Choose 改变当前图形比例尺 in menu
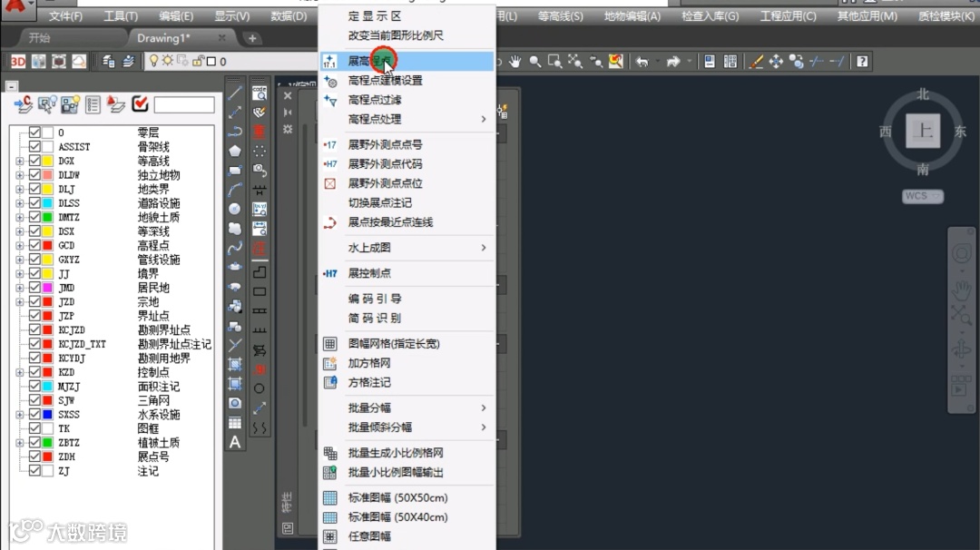Viewport: 980px width, 550px height. tap(407, 35)
